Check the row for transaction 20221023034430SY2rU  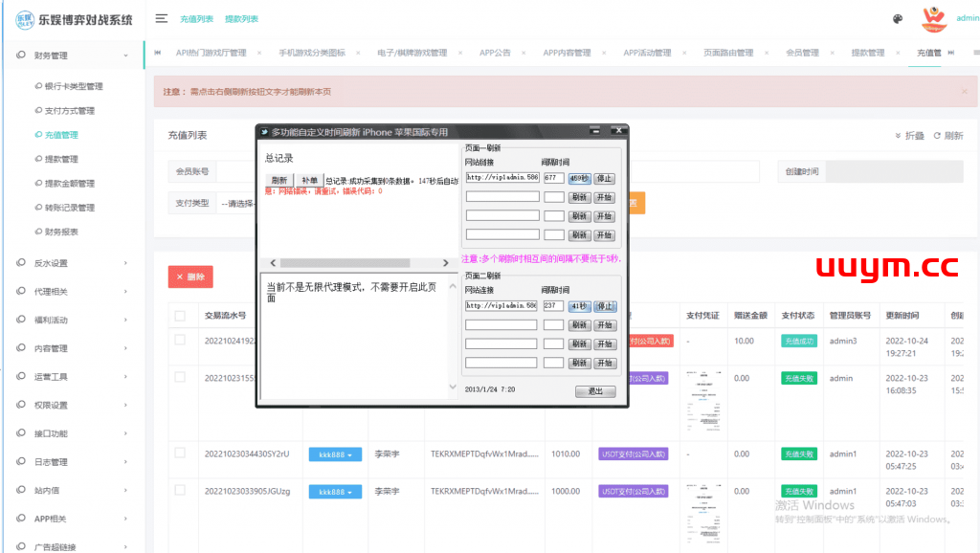[x=180, y=454]
